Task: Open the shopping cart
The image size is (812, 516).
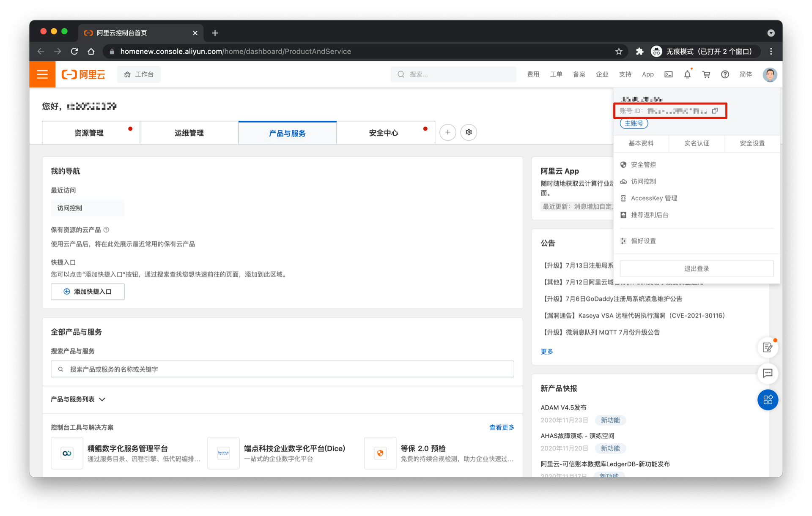Action: (706, 74)
